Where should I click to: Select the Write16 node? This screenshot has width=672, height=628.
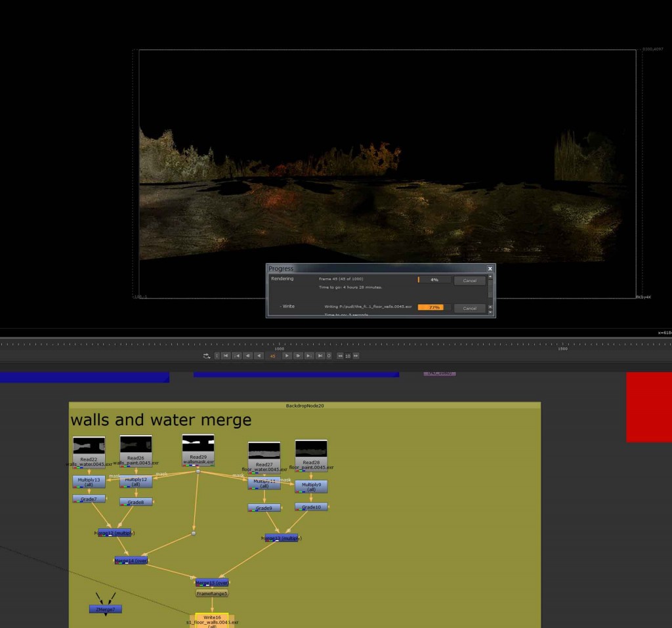point(212,621)
